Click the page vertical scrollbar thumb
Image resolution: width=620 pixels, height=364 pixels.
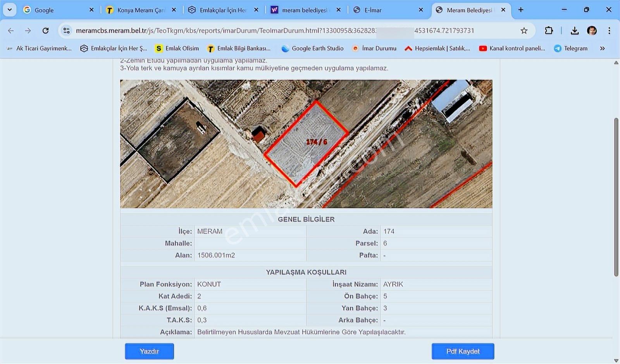[x=616, y=197]
